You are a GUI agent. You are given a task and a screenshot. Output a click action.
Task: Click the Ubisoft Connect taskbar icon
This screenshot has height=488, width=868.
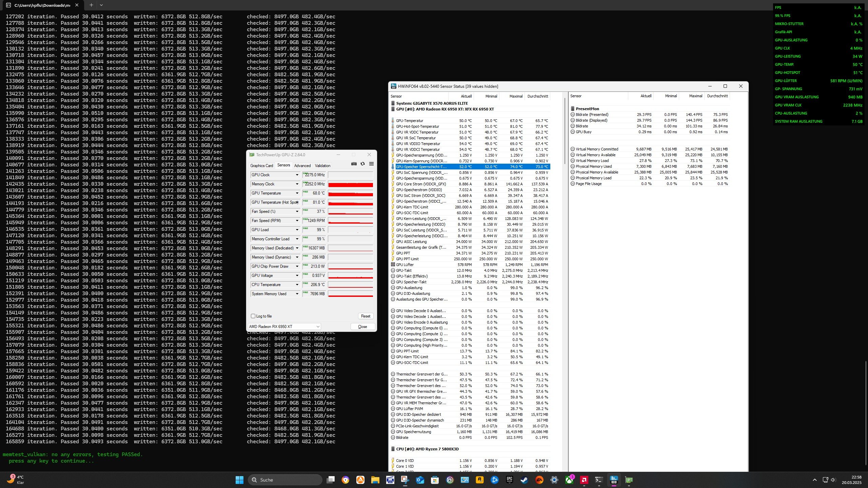[450, 480]
